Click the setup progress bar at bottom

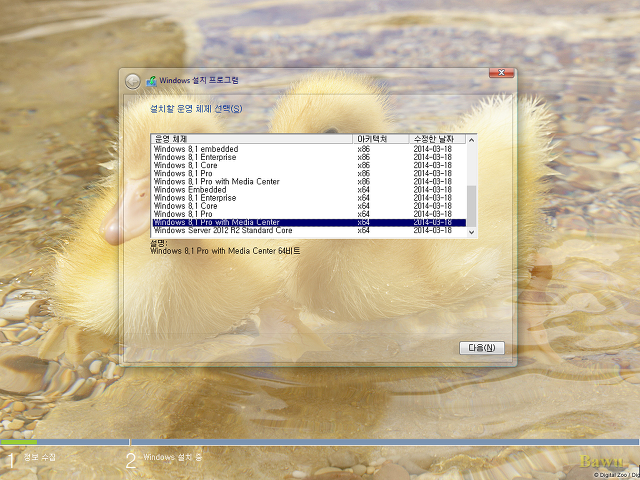click(320, 442)
